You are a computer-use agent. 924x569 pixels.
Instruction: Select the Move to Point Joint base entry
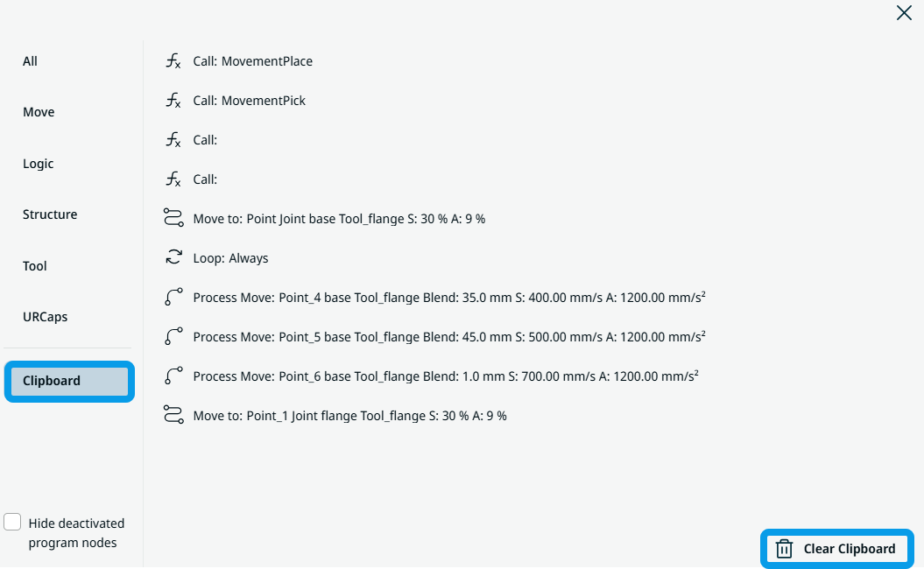339,219
